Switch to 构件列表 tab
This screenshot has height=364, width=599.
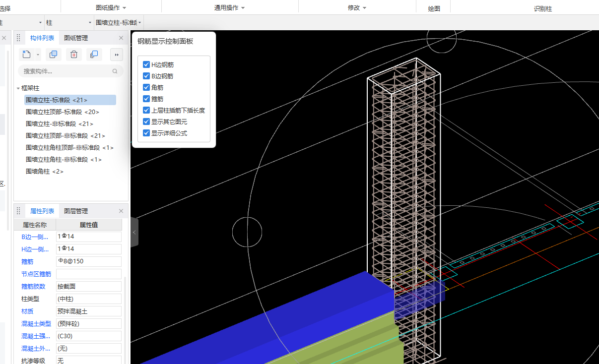(42, 38)
